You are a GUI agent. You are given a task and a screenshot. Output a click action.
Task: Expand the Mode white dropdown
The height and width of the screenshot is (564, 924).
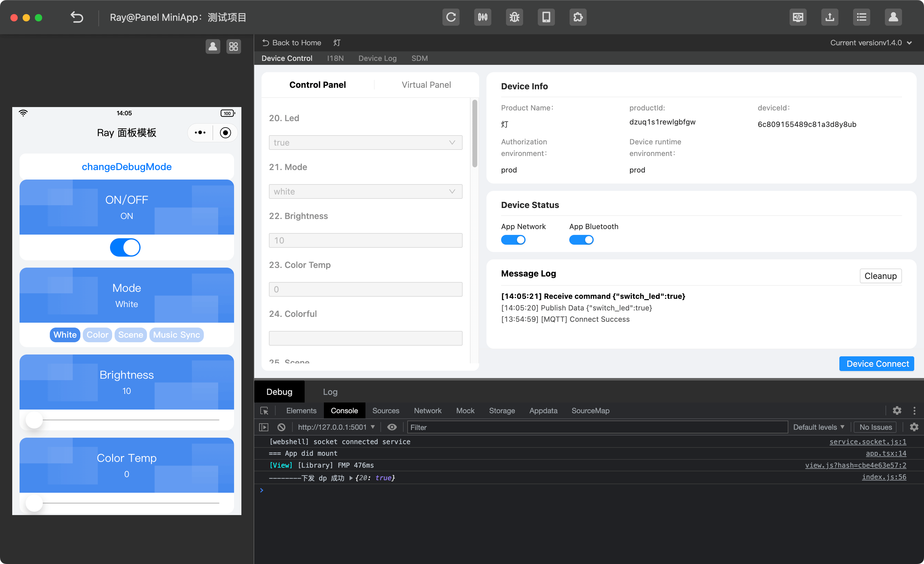coord(365,191)
